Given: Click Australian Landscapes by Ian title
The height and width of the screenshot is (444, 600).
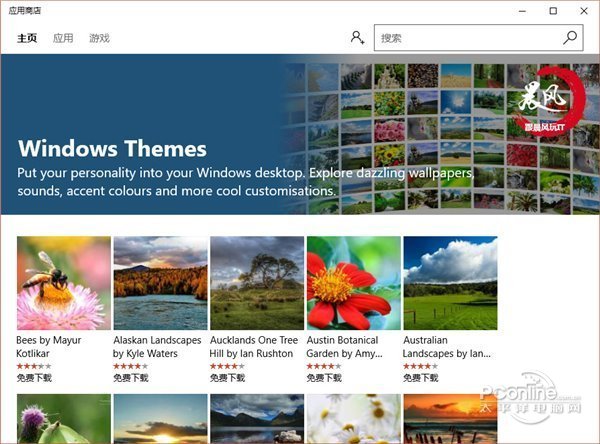Looking at the screenshot, I should pyautogui.click(x=447, y=347).
